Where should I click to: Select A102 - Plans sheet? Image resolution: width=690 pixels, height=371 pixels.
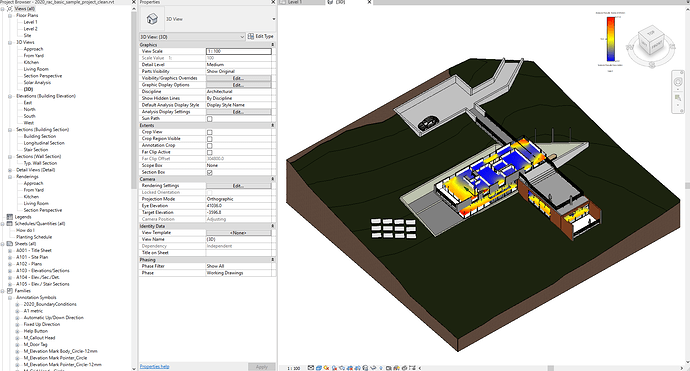[29, 264]
